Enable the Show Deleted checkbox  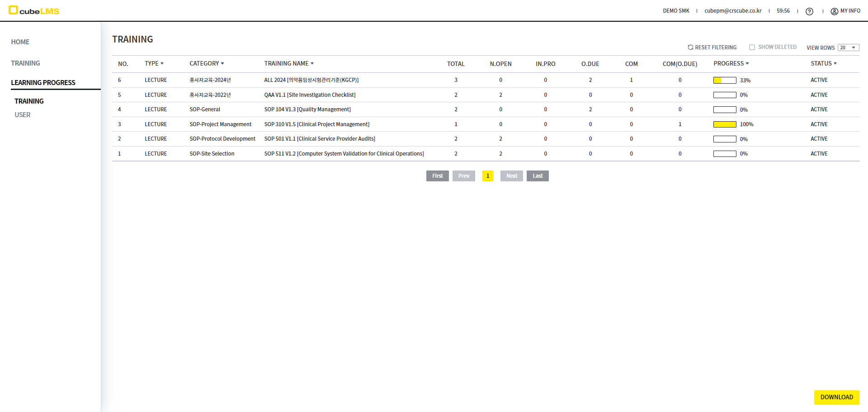(x=752, y=47)
